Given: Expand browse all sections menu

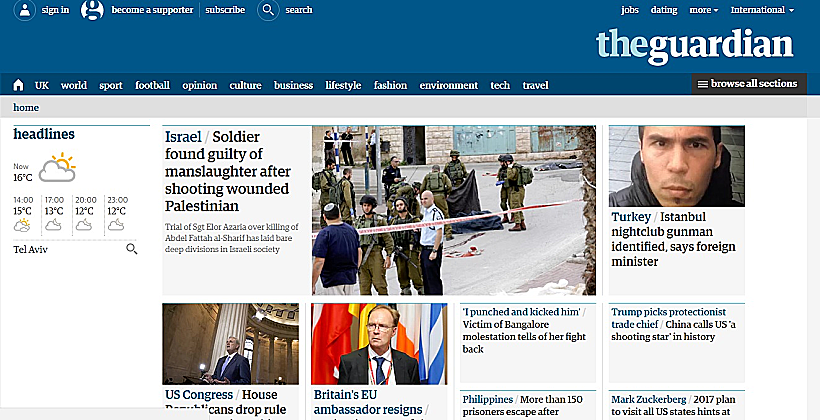Looking at the screenshot, I should point(749,84).
